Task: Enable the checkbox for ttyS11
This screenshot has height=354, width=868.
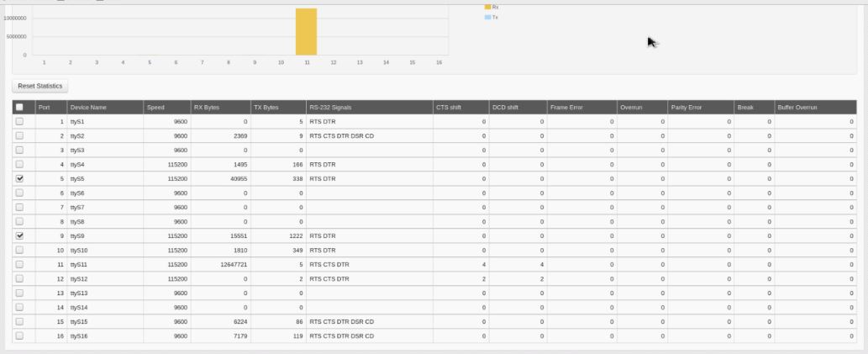Action: tap(19, 265)
